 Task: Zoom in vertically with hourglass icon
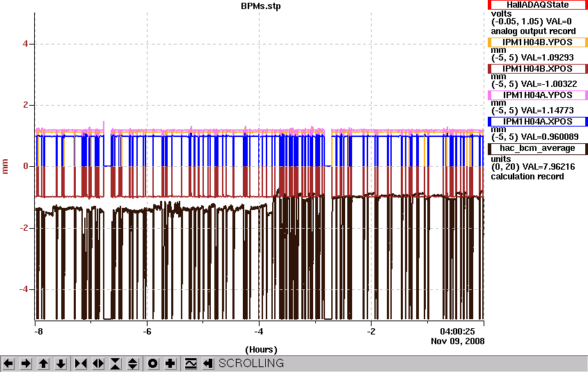coord(116,364)
